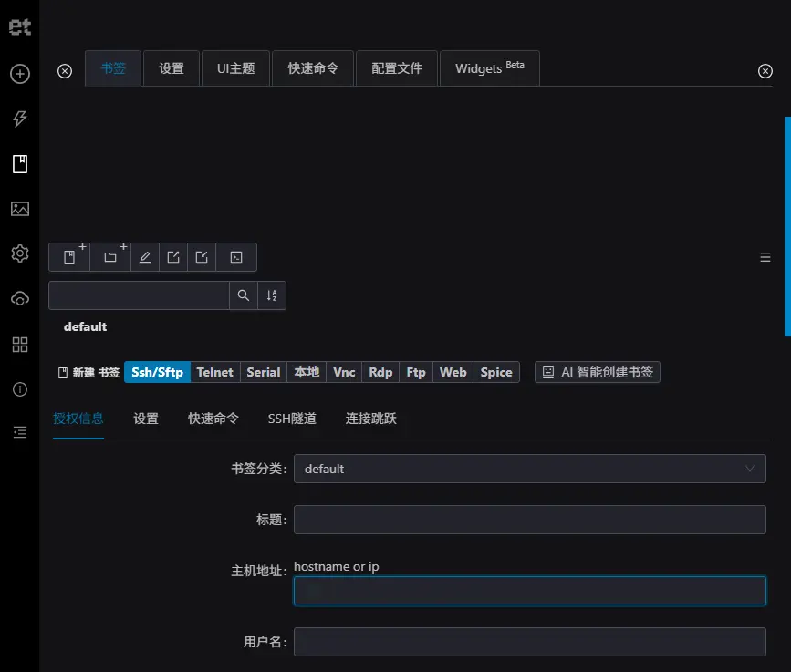This screenshot has height=672, width=791.
Task: Select 本地 connection type
Action: (x=307, y=372)
